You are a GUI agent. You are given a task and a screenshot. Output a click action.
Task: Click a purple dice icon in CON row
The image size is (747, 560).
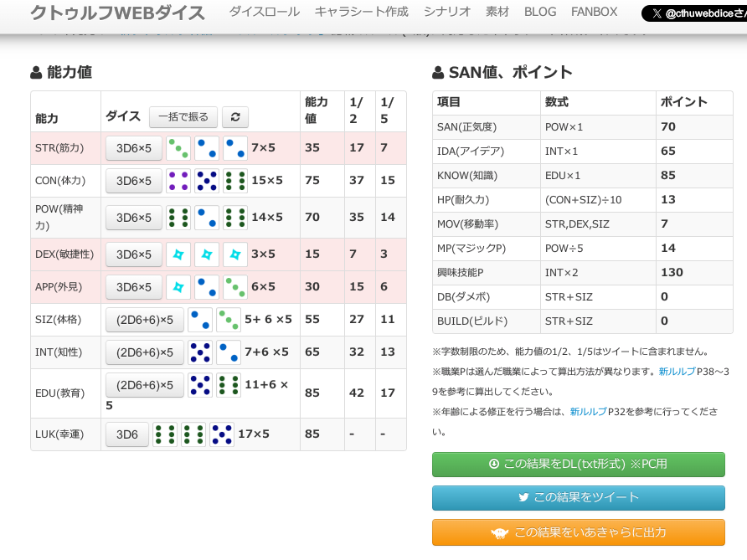pyautogui.click(x=178, y=181)
